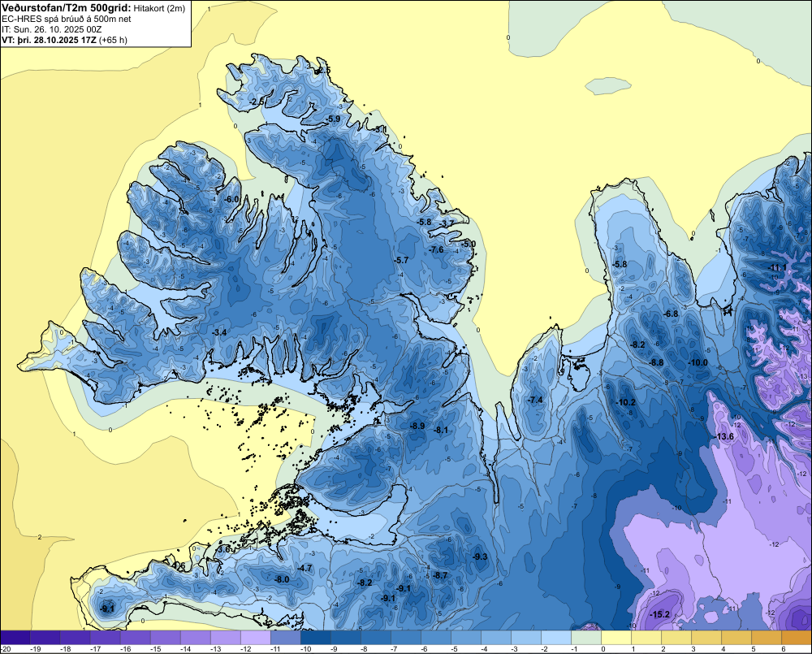Pick the pale yellow legend swatch at 0

coord(615,638)
